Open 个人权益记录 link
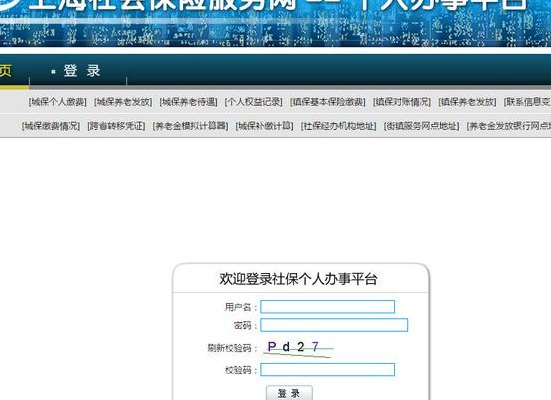The image size is (551, 400). pos(254,102)
